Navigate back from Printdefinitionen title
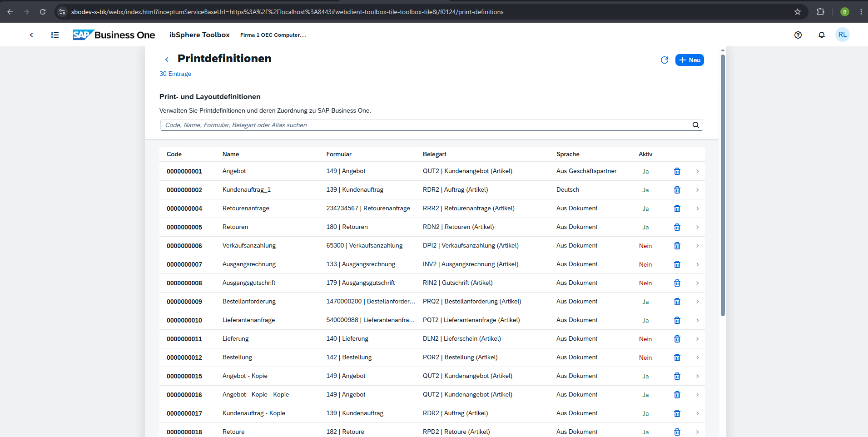This screenshot has height=437, width=868. [167, 60]
